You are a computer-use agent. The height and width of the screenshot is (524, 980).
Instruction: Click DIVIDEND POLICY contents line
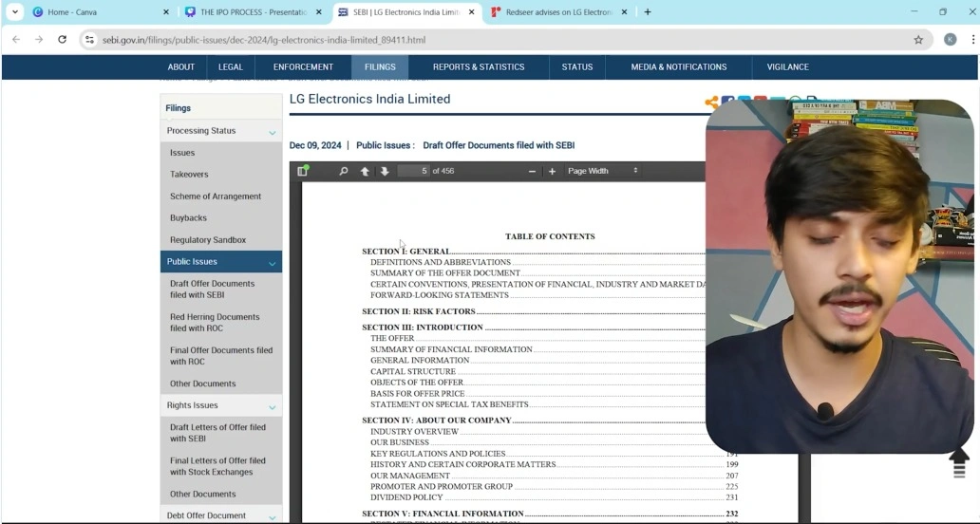pyautogui.click(x=406, y=497)
